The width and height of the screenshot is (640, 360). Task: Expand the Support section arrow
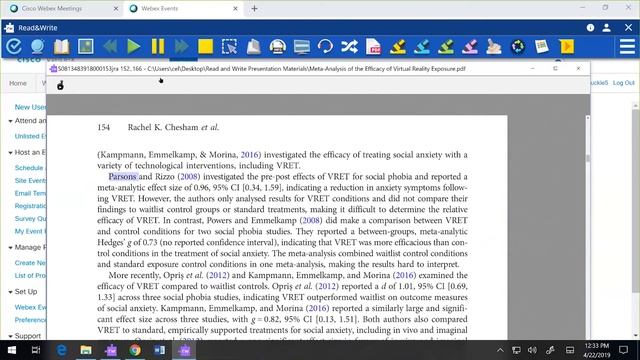(x=10, y=336)
